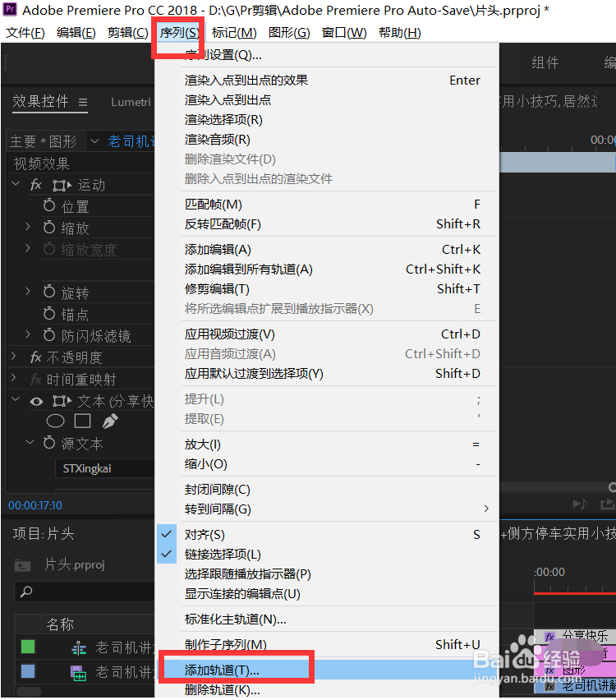Create a 4-point rectangle mask

pyautogui.click(x=83, y=421)
